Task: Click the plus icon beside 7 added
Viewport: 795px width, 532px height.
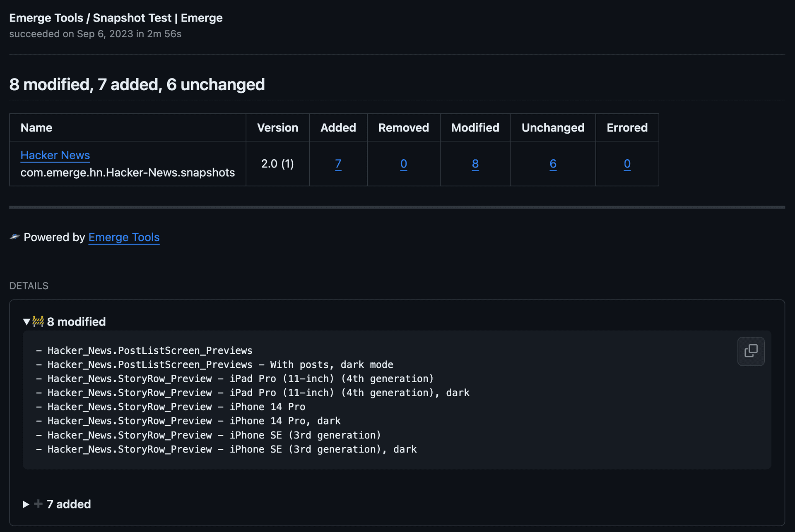Action: 38,504
